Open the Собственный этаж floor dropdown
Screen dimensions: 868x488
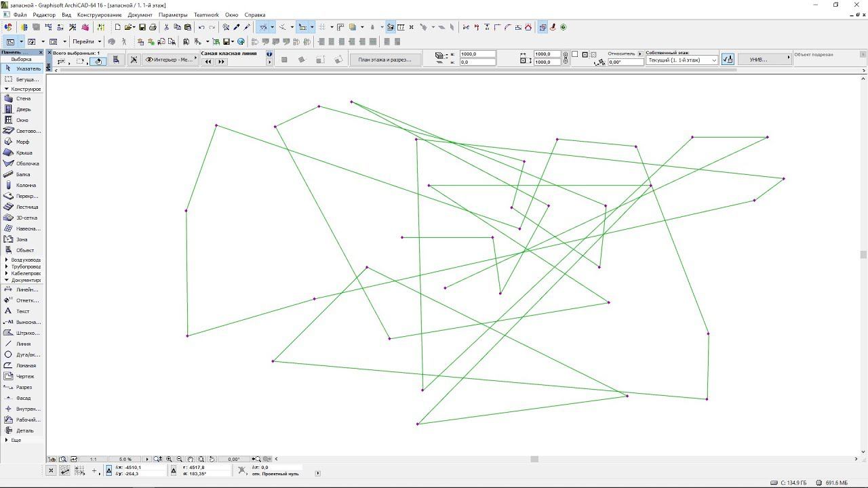[x=682, y=60]
